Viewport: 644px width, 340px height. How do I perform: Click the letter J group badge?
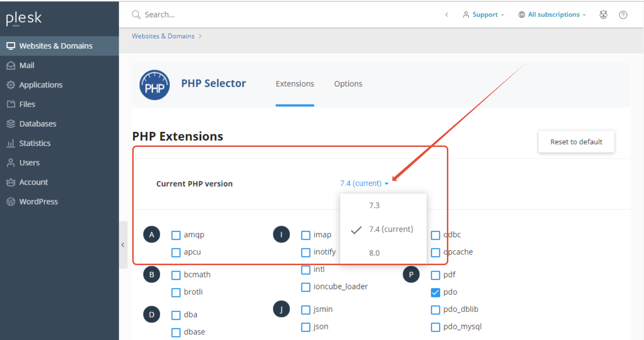[281, 309]
